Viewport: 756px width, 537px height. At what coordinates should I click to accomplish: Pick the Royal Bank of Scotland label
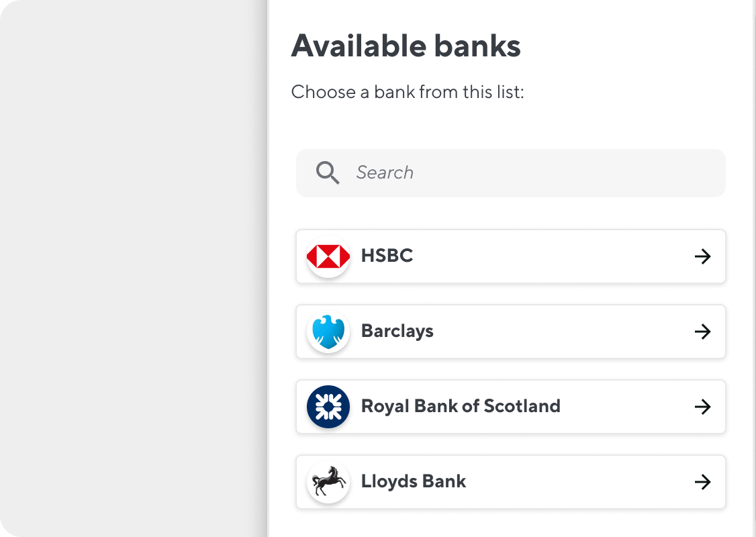461,406
